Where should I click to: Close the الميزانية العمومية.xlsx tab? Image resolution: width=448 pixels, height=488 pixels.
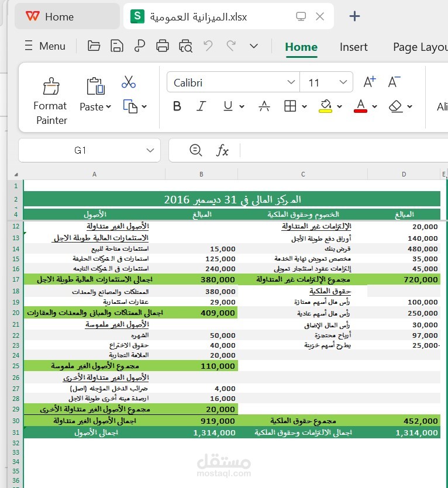(x=320, y=16)
